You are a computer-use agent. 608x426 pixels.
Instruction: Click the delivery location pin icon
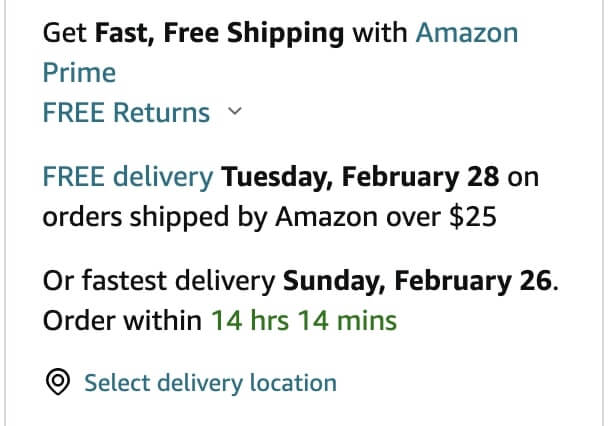coord(58,382)
